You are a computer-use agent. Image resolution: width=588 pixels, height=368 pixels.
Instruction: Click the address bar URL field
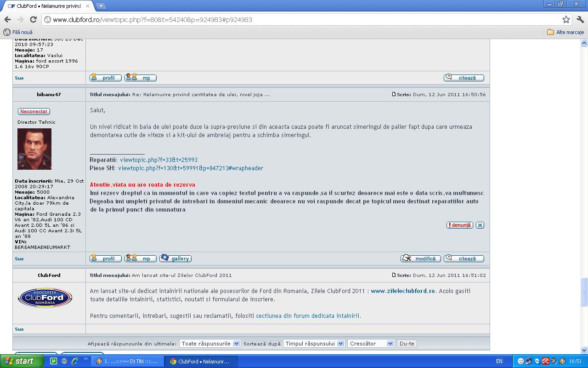click(x=299, y=19)
